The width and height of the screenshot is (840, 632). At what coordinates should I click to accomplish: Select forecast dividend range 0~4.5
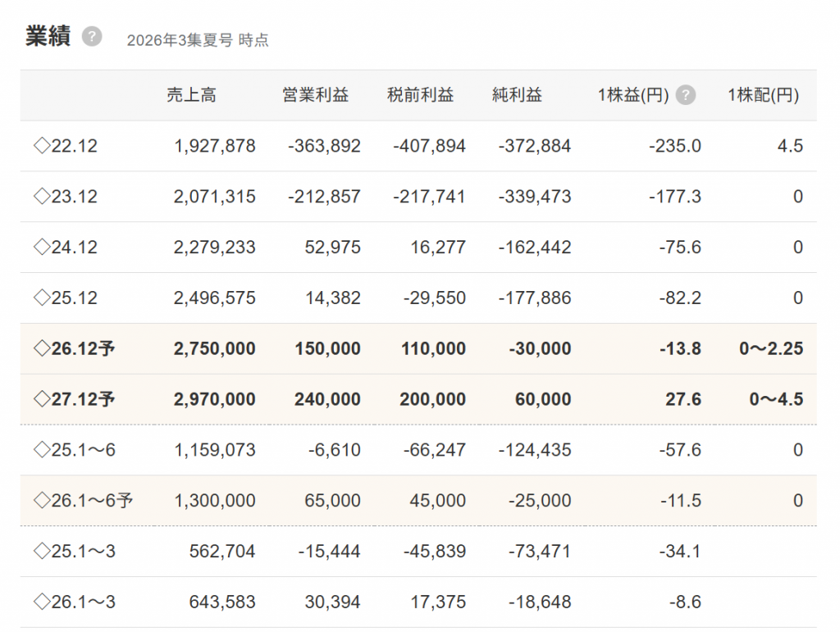pyautogui.click(x=776, y=399)
